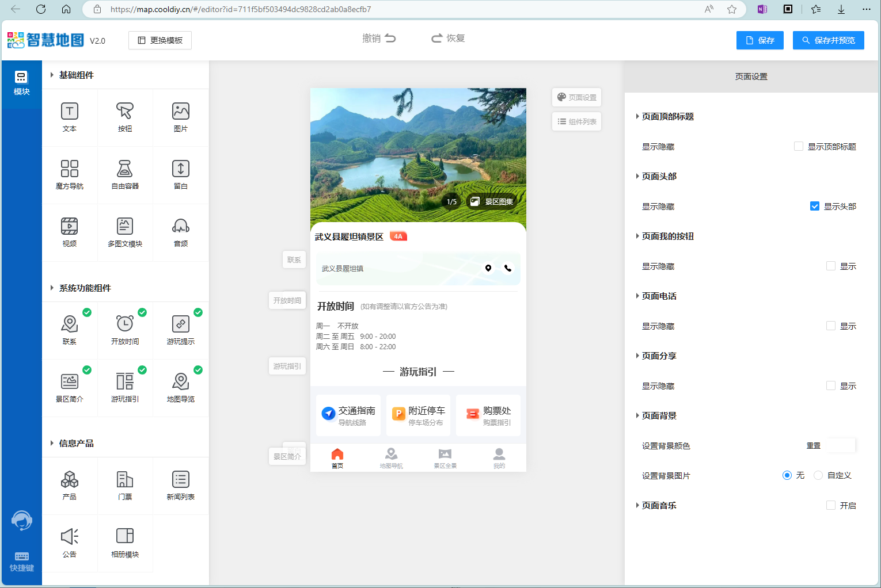The image size is (881, 588).
Task: Turn on the 页面音乐 开启 checkbox
Action: pos(831,506)
